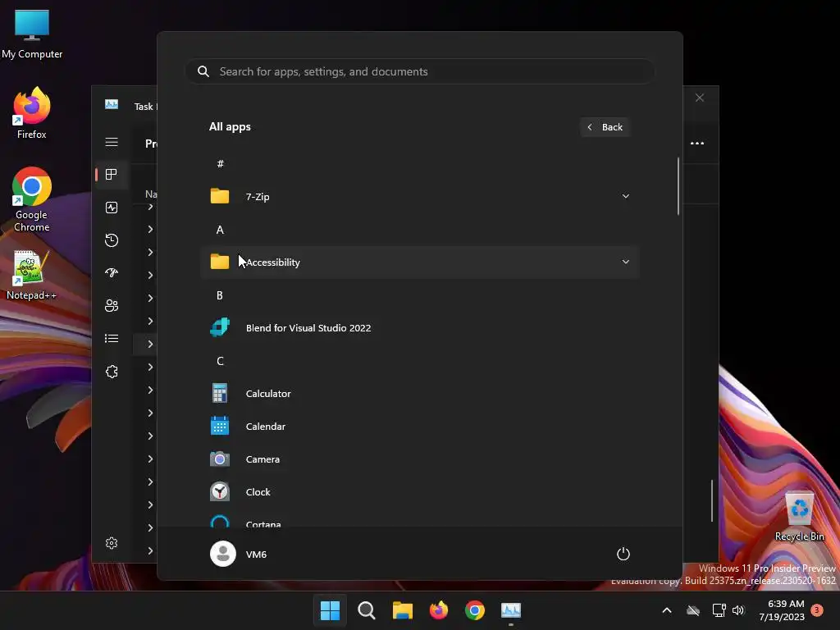The image size is (840, 630).
Task: Open the Accessibility folder entry
Action: coord(420,262)
